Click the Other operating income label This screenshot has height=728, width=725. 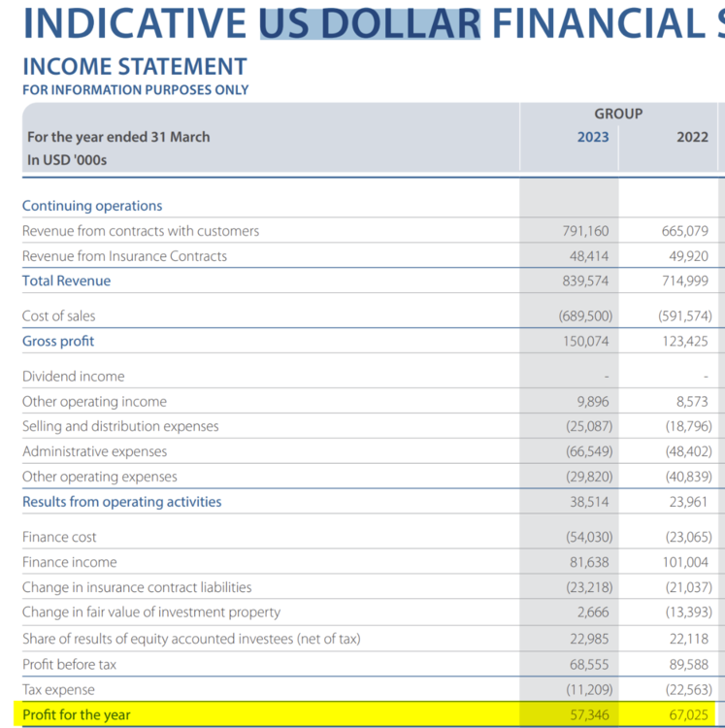(94, 402)
